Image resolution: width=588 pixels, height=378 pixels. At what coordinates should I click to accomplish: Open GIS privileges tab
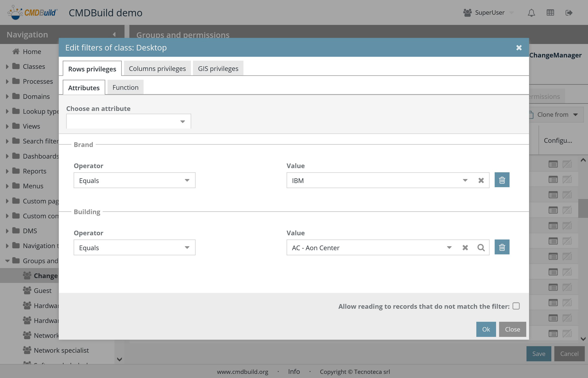(218, 69)
